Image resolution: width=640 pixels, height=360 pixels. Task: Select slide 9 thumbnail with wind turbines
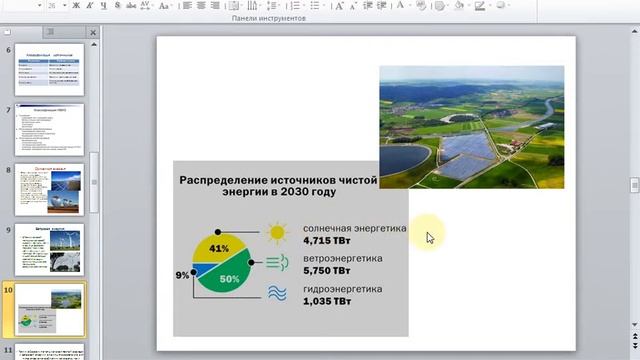[x=49, y=250]
